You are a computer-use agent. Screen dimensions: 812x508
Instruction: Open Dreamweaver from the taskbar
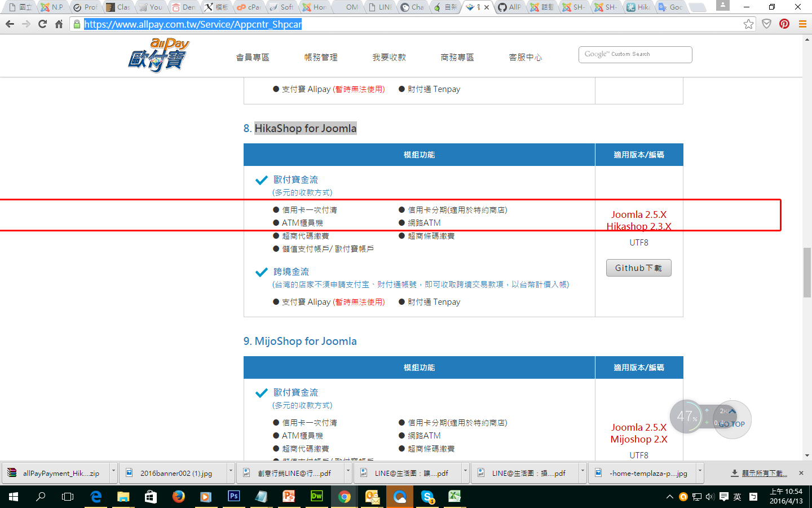point(316,497)
